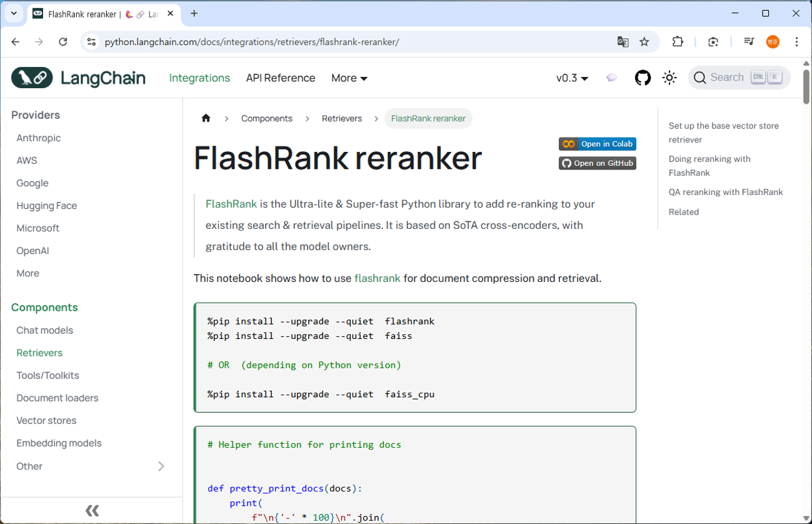Click Open on GitHub badge
The height and width of the screenshot is (524, 812).
(598, 163)
